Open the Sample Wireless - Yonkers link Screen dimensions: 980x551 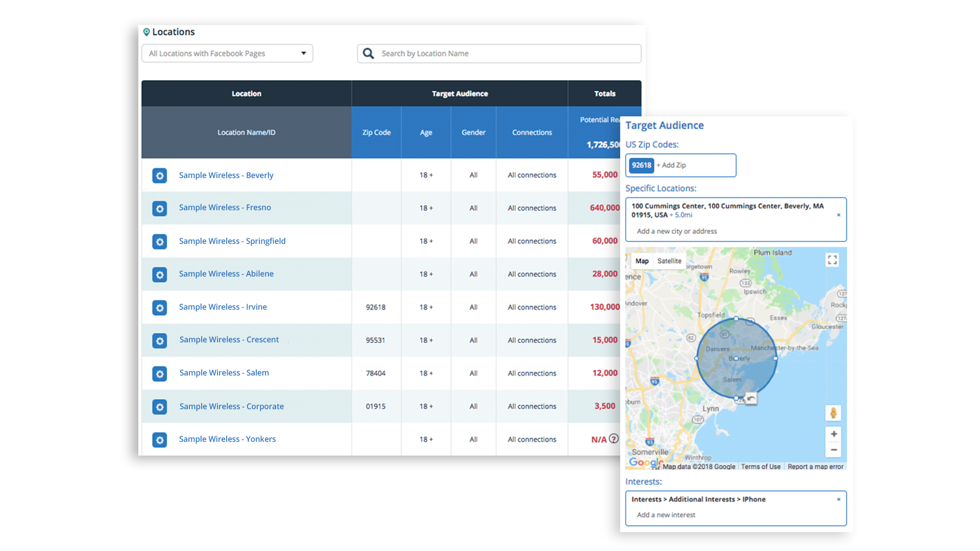point(227,439)
